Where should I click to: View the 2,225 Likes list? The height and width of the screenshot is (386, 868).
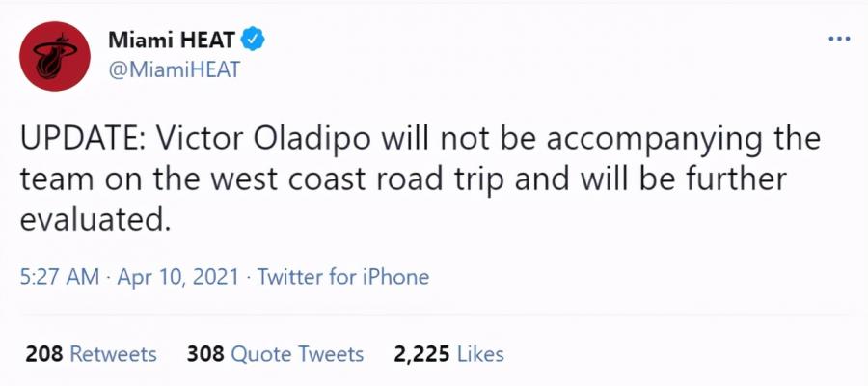(x=448, y=354)
